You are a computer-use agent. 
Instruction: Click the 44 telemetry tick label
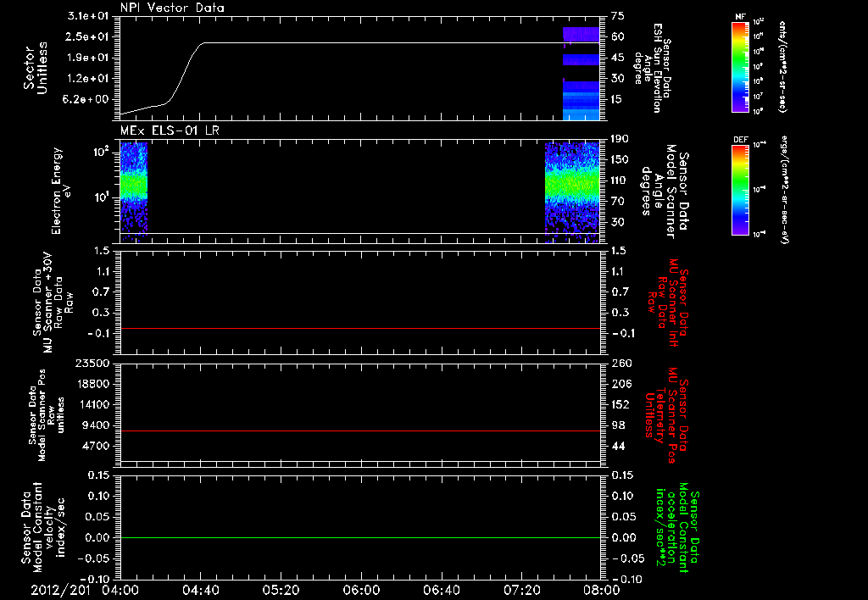click(618, 446)
